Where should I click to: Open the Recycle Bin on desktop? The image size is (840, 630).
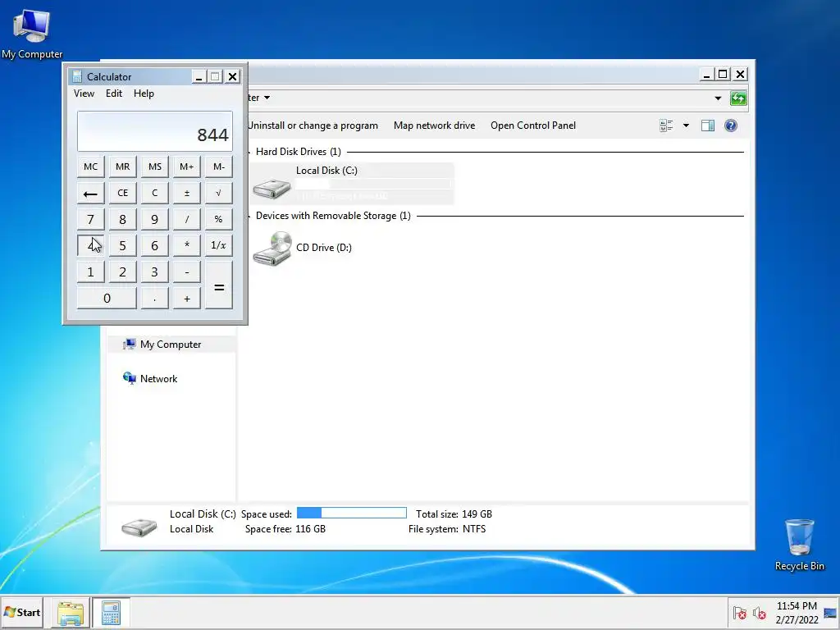point(799,545)
